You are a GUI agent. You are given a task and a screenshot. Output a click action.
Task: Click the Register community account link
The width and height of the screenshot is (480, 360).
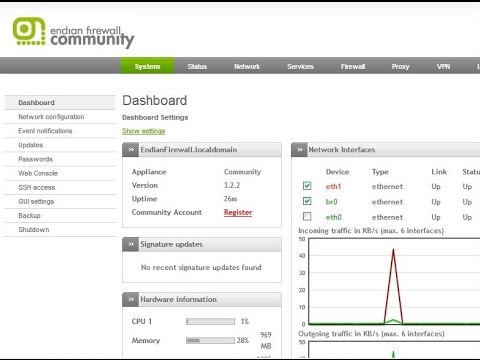238,212
